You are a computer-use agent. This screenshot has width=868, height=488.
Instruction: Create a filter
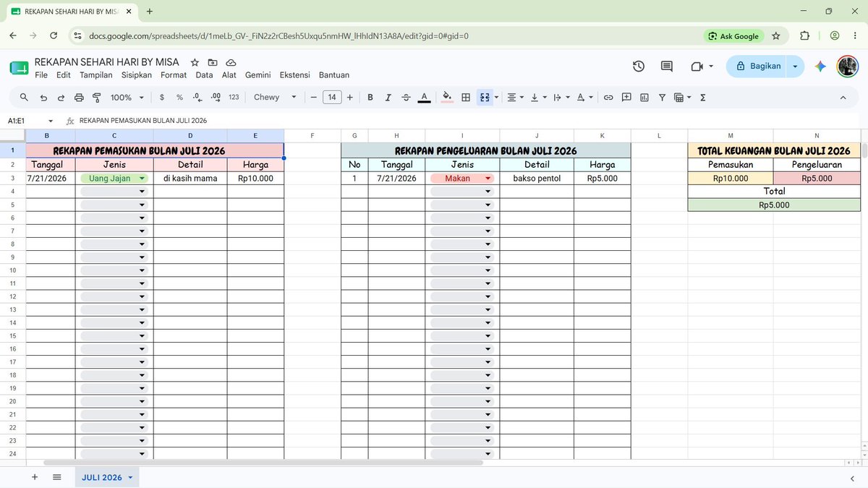[x=662, y=97]
